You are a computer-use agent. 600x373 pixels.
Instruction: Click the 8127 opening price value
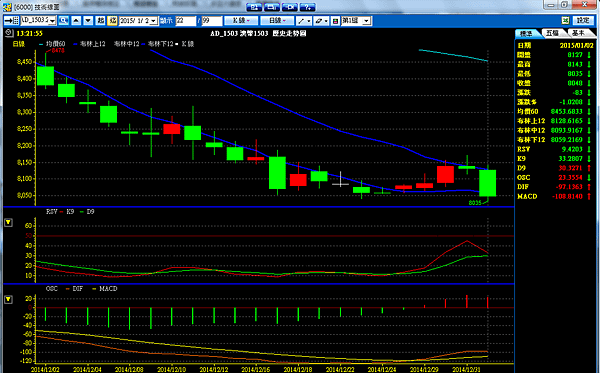click(x=575, y=55)
